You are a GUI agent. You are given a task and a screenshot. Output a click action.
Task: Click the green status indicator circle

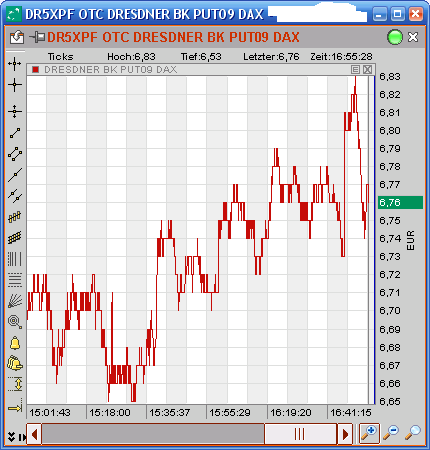tap(395, 37)
